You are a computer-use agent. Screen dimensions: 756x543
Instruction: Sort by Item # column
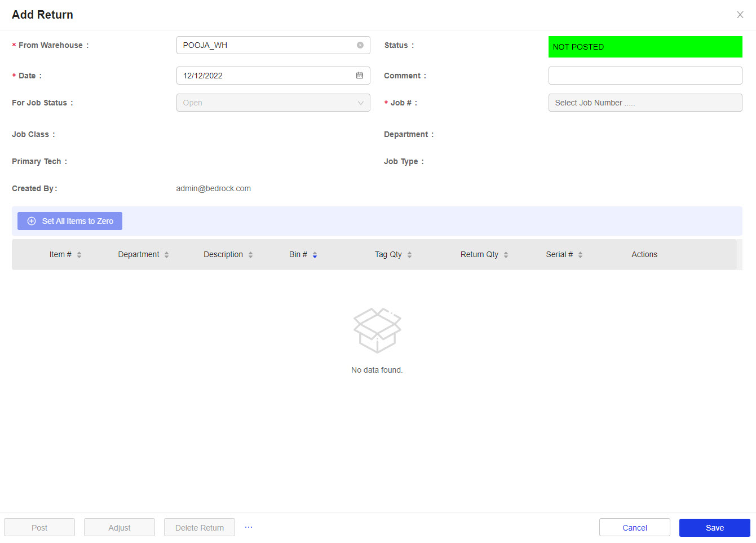tap(79, 255)
